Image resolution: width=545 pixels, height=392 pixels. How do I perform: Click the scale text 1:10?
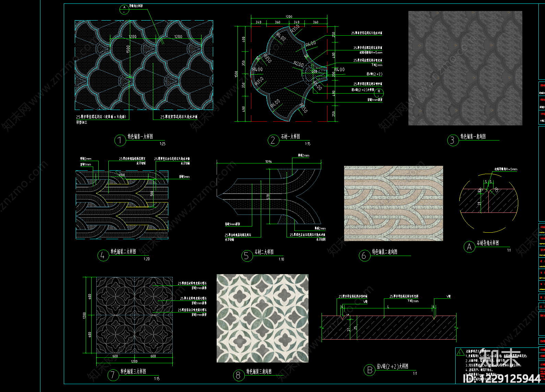281,259
